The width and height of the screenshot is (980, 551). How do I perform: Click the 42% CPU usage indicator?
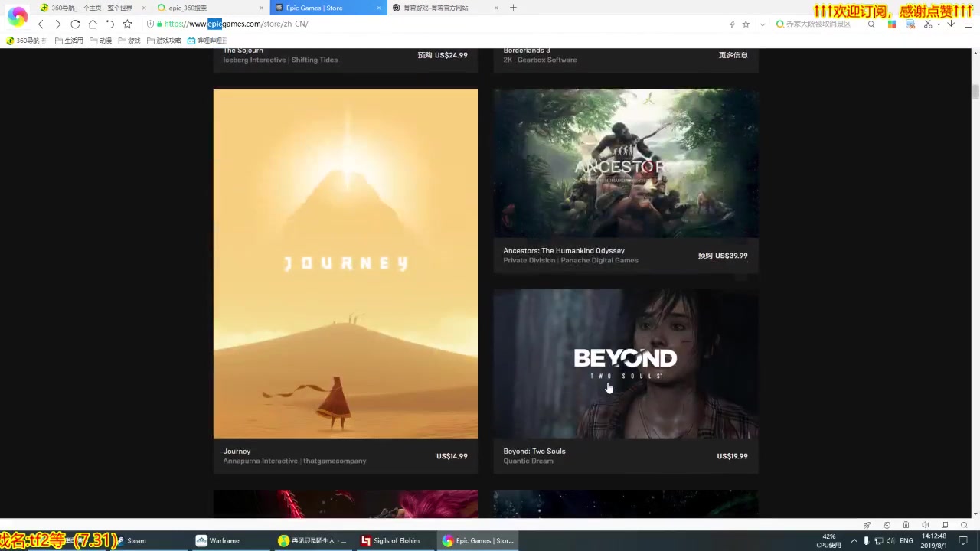tap(828, 541)
